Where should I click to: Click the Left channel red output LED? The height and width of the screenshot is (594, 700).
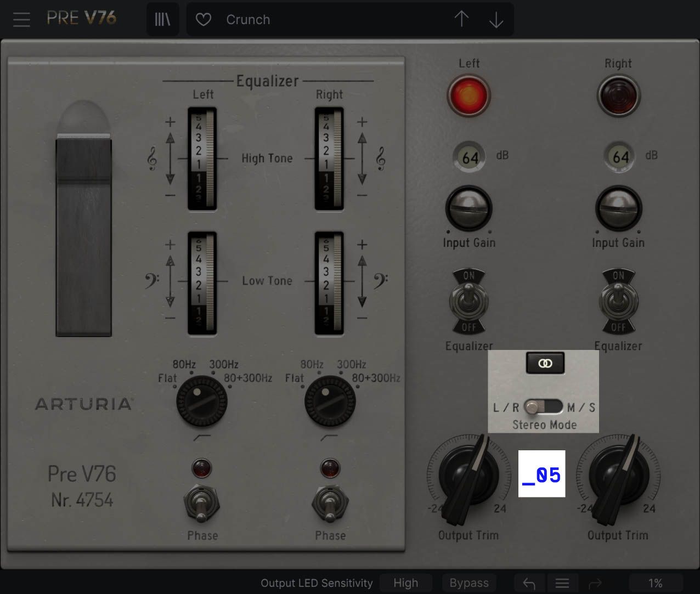468,95
